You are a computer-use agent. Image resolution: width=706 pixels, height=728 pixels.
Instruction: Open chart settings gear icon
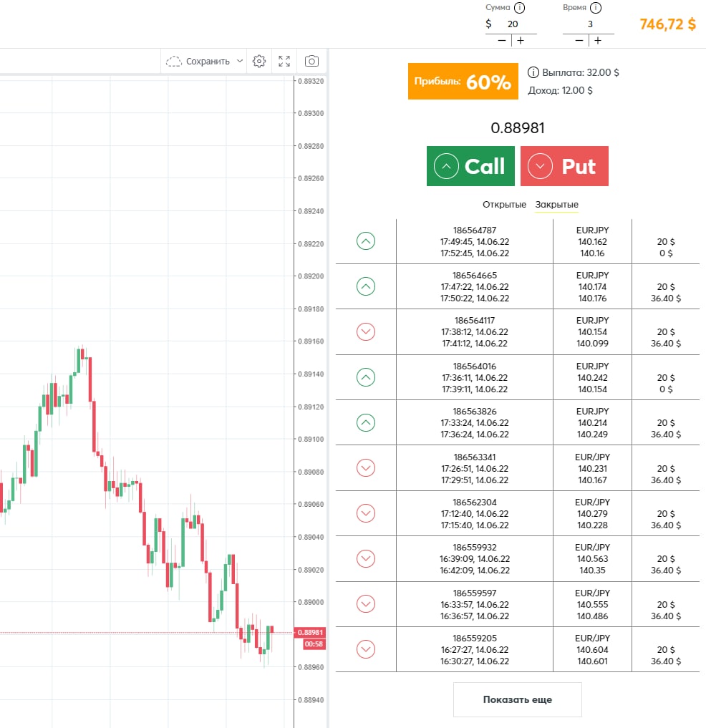[x=259, y=62]
